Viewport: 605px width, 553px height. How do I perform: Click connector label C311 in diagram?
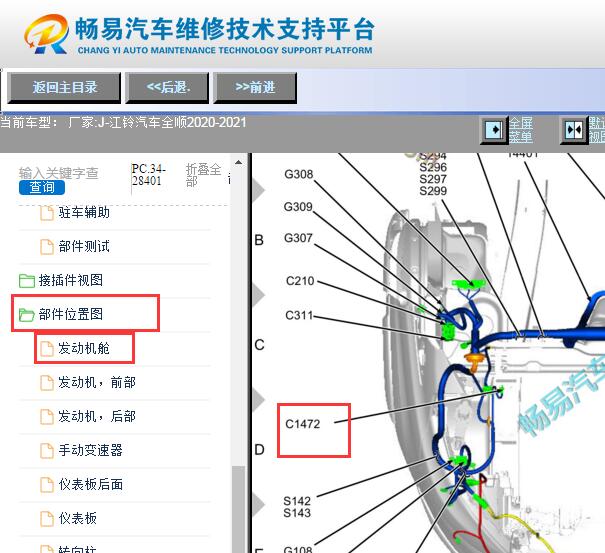click(299, 315)
